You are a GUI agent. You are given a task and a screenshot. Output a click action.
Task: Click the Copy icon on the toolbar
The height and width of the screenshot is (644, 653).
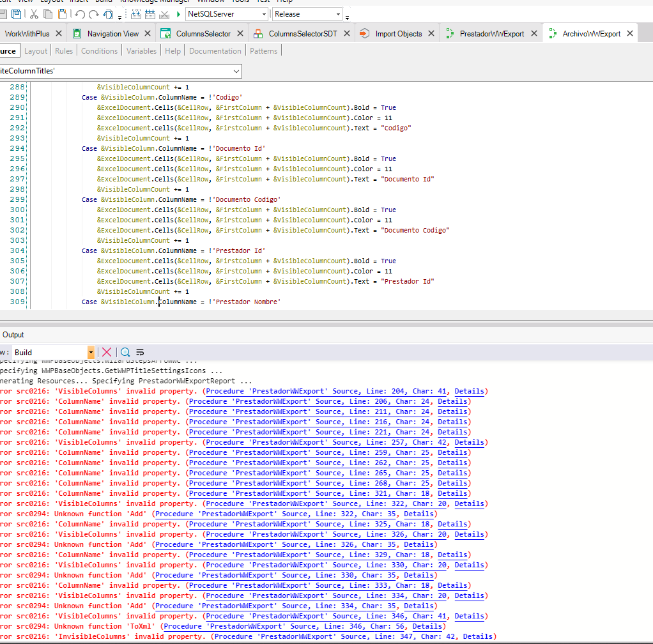coord(47,14)
